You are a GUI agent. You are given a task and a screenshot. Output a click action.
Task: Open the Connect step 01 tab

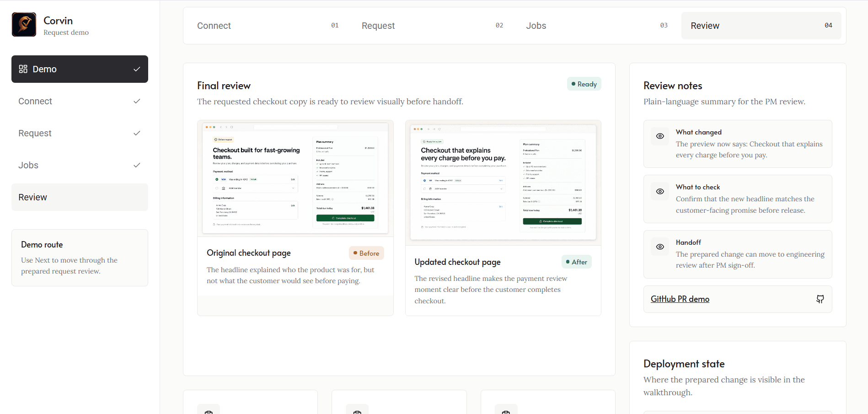(x=268, y=26)
